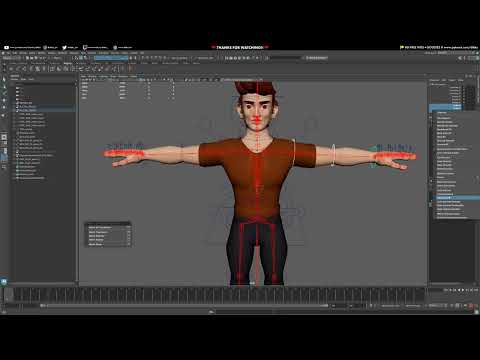Click the Twitter bird icon in banner

tap(64, 48)
